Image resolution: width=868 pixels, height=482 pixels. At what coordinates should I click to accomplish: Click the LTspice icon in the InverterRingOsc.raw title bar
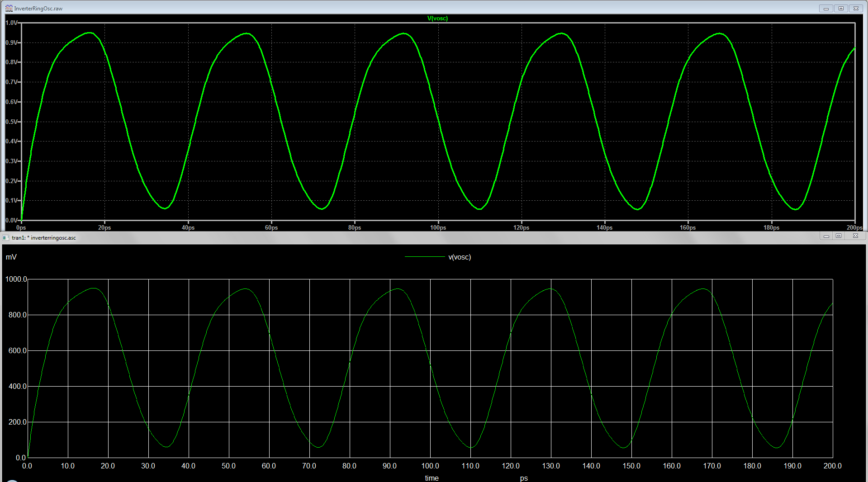(9, 8)
